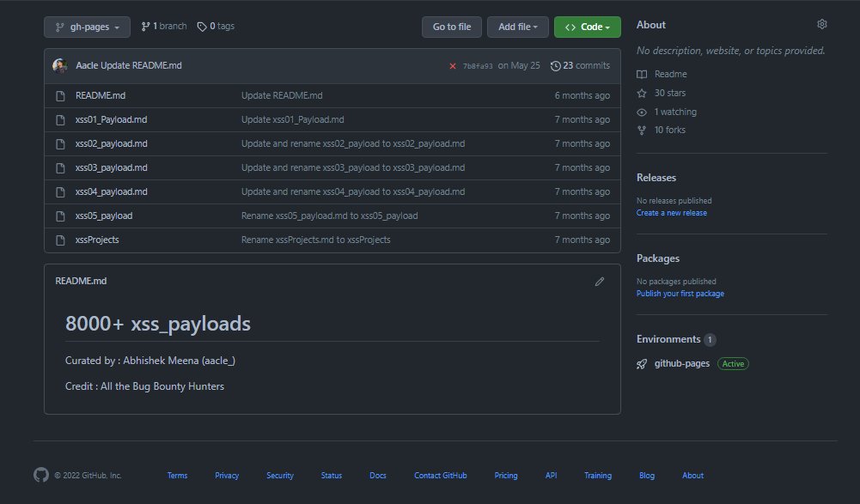
Task: Open the xssProjects file
Action: (x=97, y=240)
